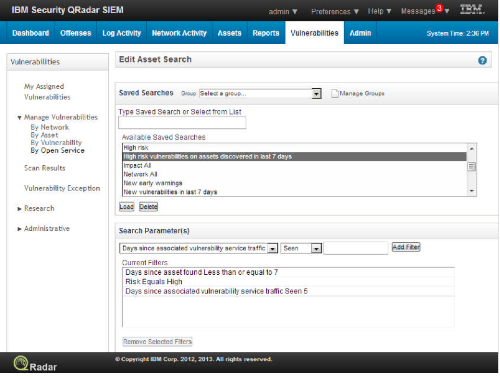The width and height of the screenshot is (500, 379).
Task: Click the Vulnerabilities sidebar panel header
Action: [x=57, y=62]
